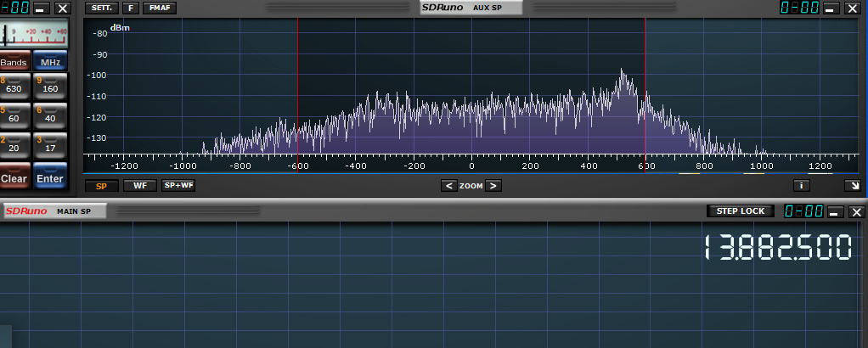Switch keypad to Bands mode

pos(14,63)
